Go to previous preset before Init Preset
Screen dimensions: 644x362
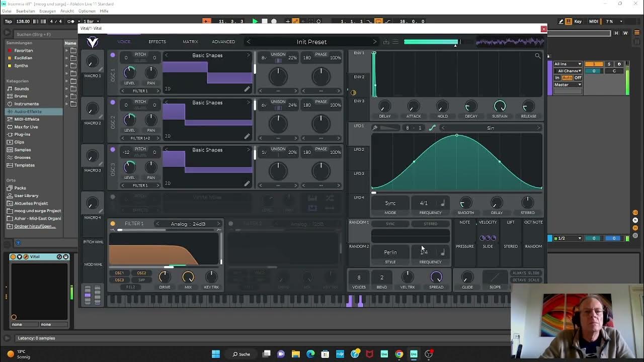249,42
